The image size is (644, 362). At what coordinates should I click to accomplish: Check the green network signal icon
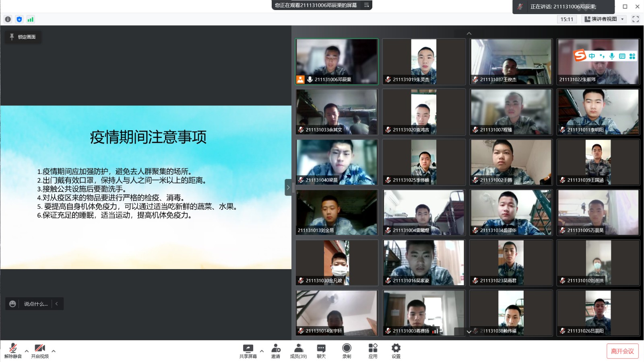[x=31, y=19]
